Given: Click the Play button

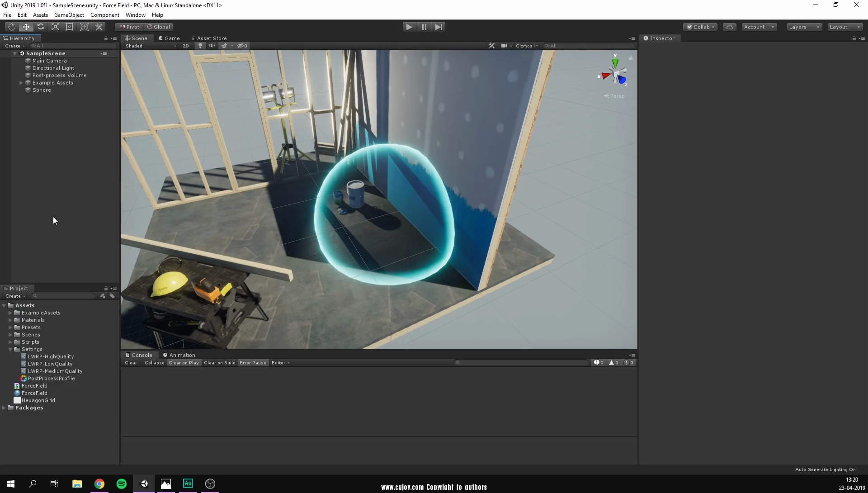Looking at the screenshot, I should (409, 27).
